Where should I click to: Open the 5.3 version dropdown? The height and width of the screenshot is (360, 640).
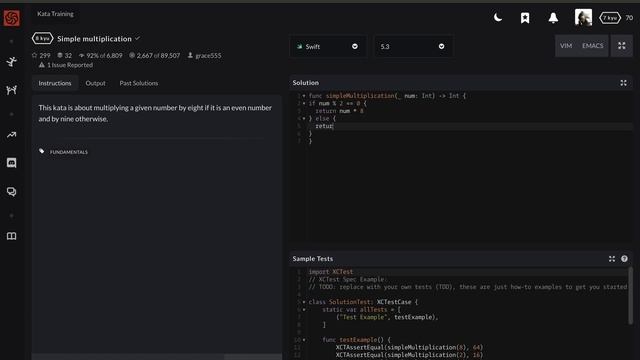[x=413, y=47]
